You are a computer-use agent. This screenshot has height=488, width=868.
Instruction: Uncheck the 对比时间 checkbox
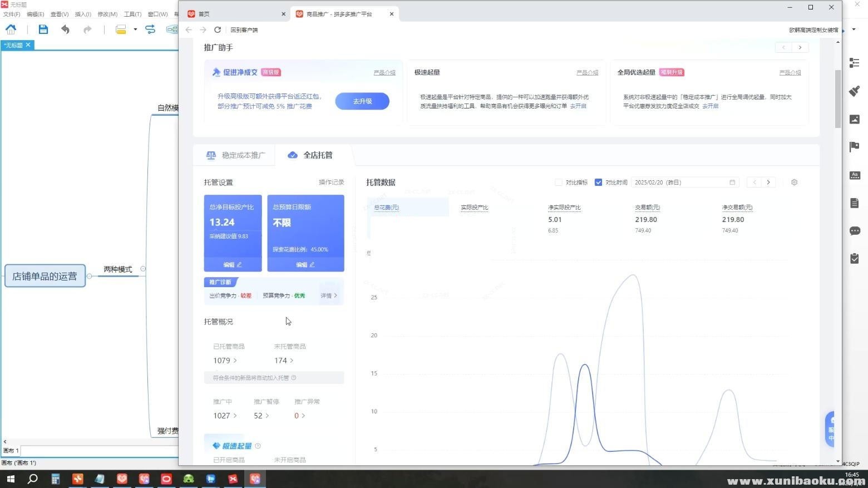[598, 183]
